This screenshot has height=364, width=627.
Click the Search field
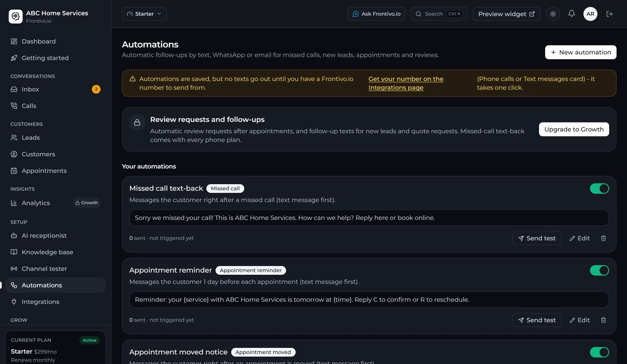(439, 14)
